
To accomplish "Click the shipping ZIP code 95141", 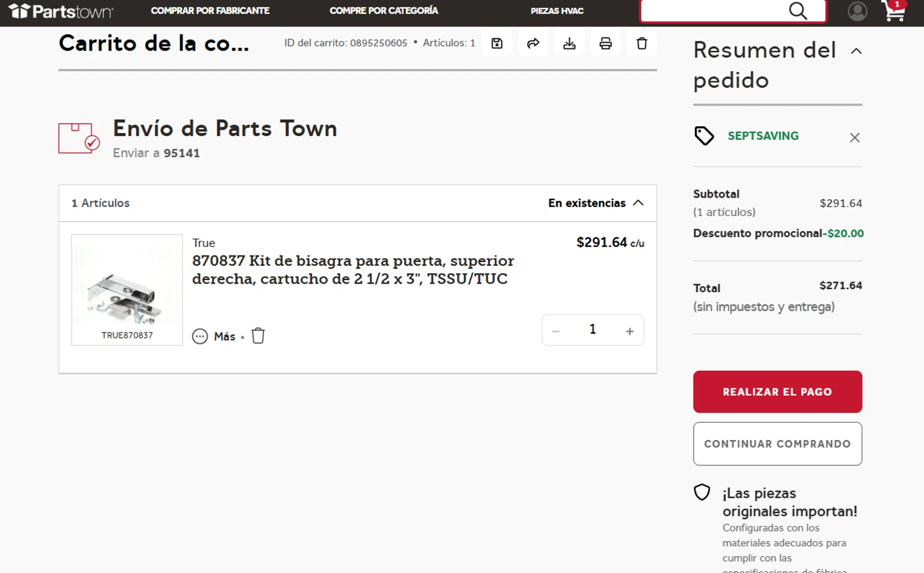I will (x=182, y=153).
